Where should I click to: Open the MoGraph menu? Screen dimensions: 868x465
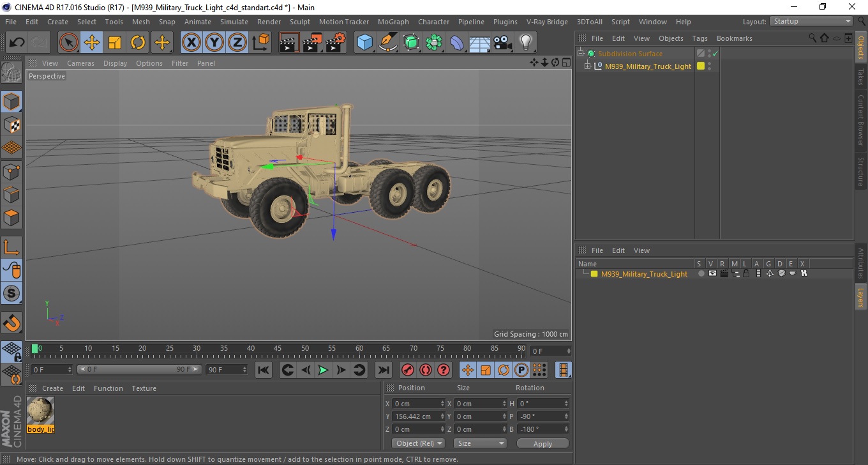point(393,22)
